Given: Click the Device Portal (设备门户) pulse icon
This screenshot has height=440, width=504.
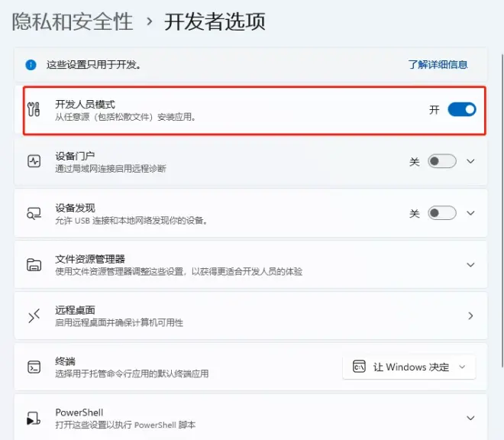Looking at the screenshot, I should [x=34, y=161].
